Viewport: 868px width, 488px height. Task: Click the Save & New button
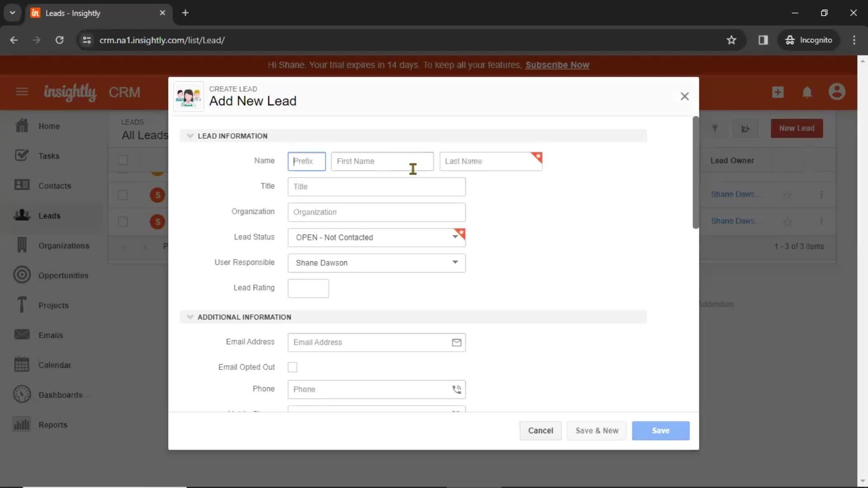pyautogui.click(x=597, y=430)
